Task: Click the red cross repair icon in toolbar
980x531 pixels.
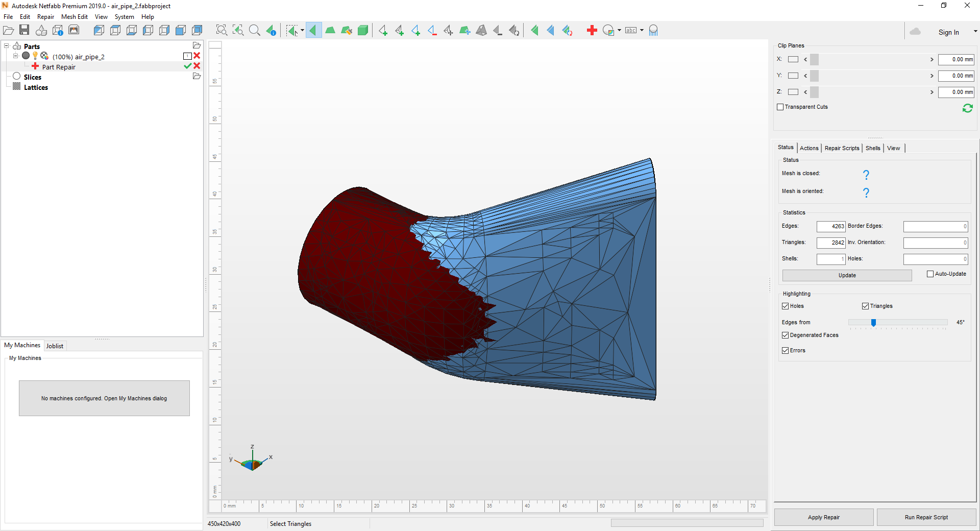Action: pos(592,31)
